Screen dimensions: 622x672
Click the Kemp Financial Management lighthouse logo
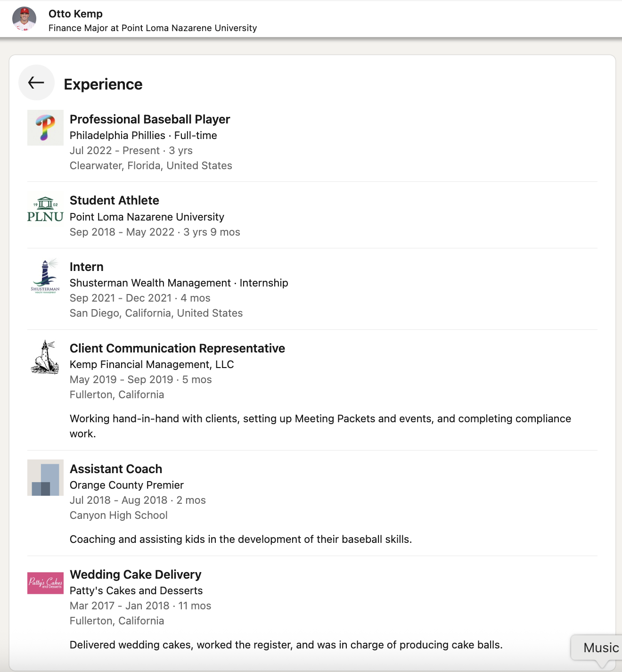[x=45, y=357]
